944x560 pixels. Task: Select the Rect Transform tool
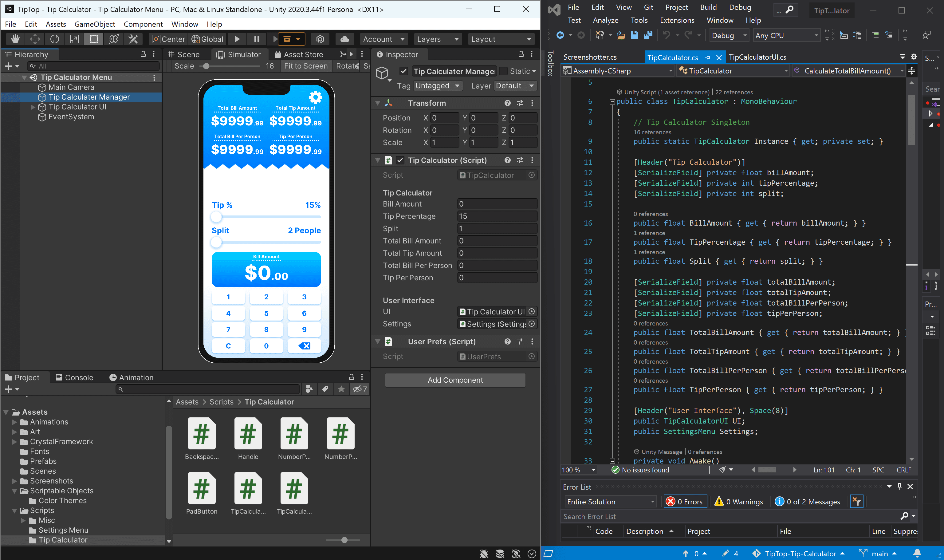pos(93,39)
